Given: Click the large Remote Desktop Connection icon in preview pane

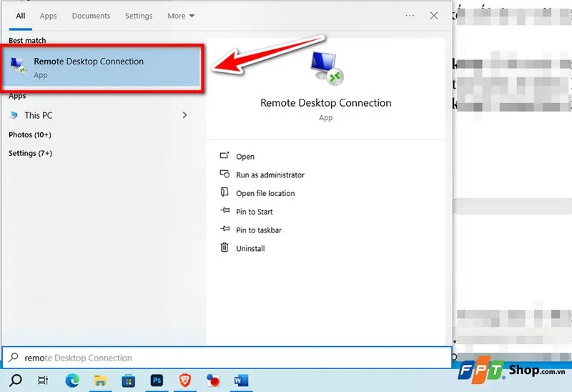Looking at the screenshot, I should point(327,68).
